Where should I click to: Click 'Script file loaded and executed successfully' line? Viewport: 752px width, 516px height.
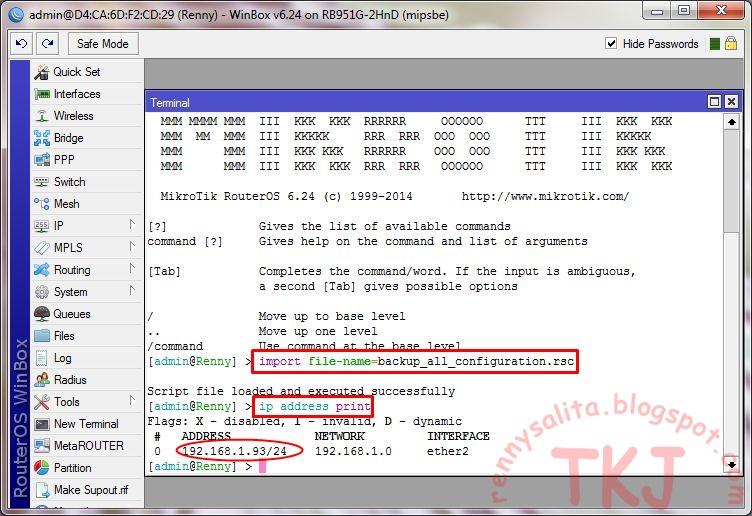301,391
